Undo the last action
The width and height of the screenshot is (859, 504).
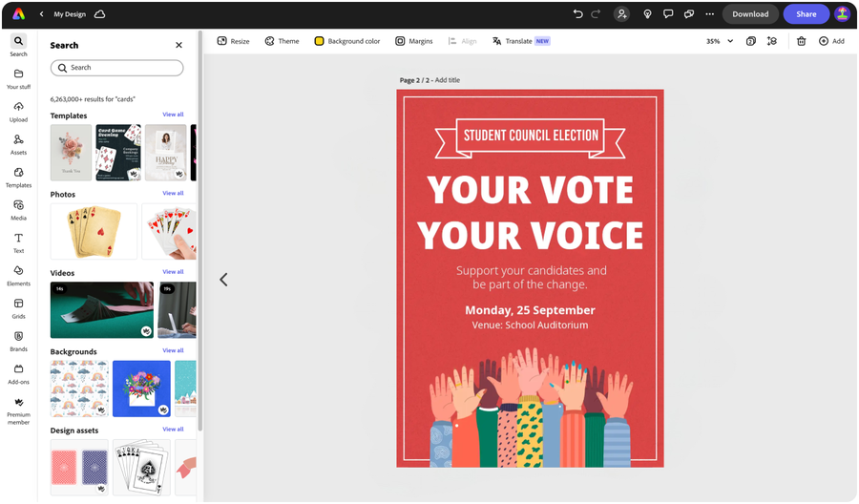pos(577,14)
